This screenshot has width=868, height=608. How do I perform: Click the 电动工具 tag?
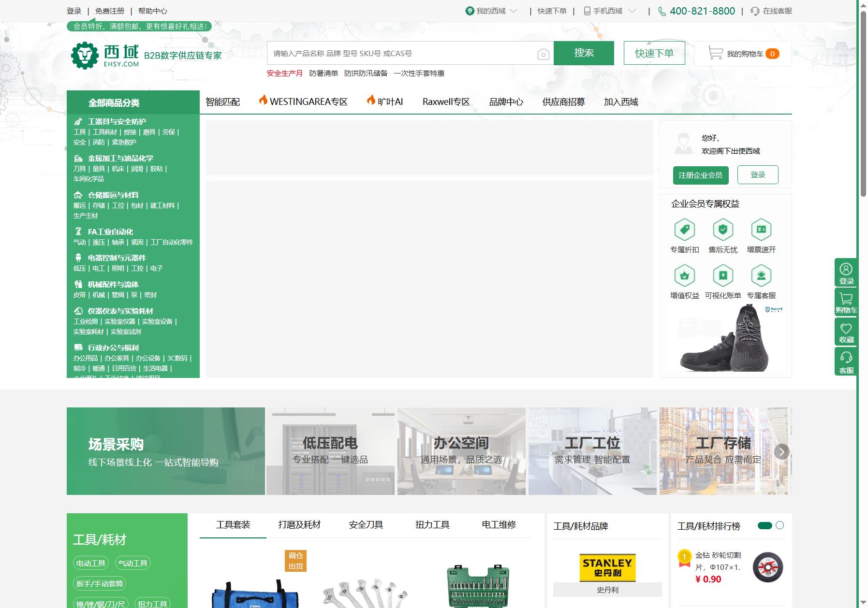(91, 563)
